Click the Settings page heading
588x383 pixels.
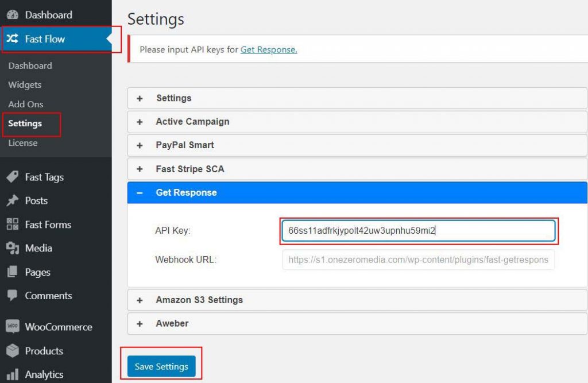click(x=156, y=19)
